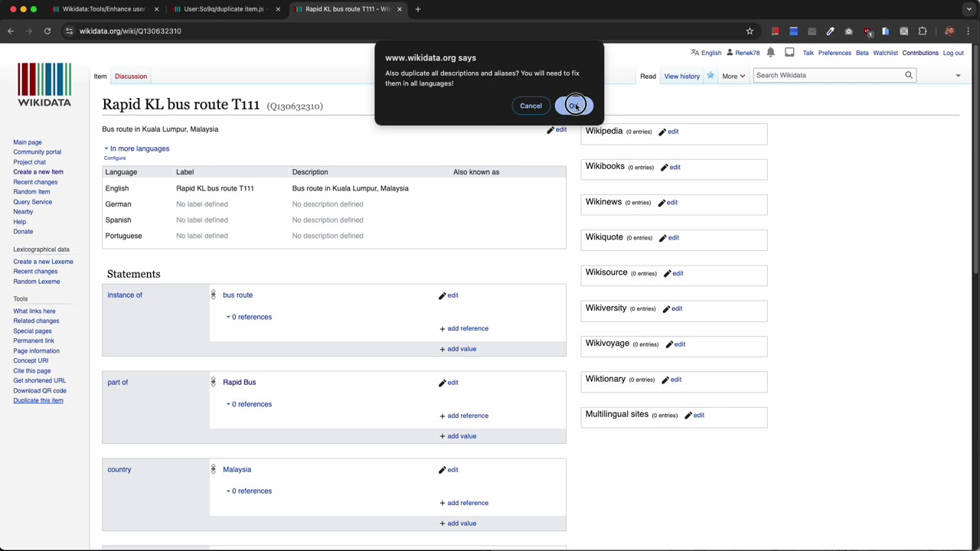Edit the Wikiversity sitelinks
The width and height of the screenshot is (980, 551).
tap(672, 308)
